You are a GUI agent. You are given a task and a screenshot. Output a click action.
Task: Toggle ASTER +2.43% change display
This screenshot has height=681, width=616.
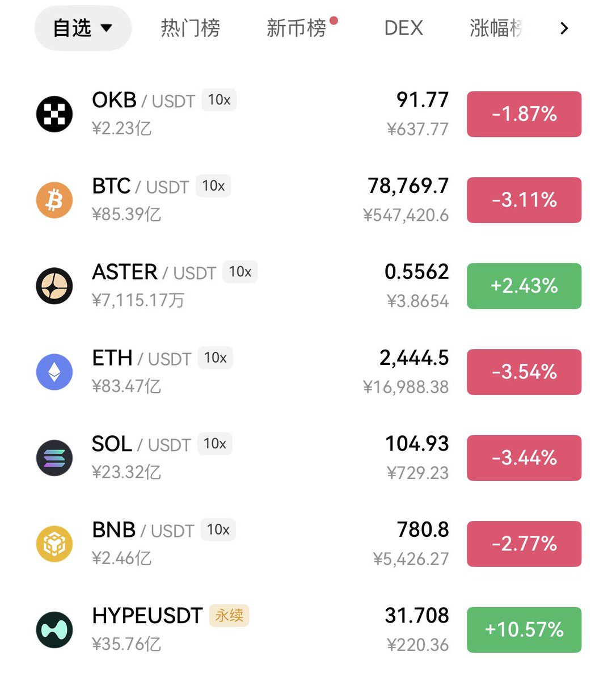point(524,286)
